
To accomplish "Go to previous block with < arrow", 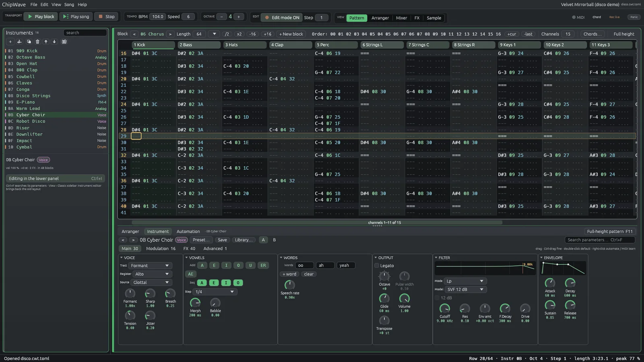I will (x=134, y=34).
